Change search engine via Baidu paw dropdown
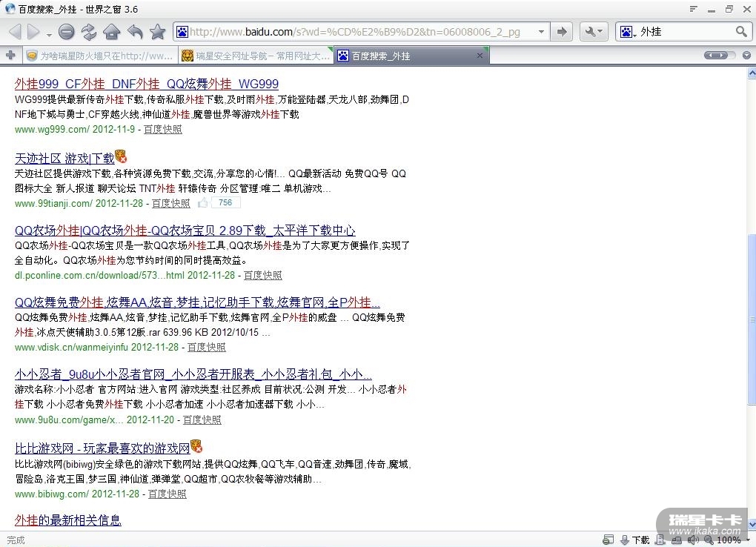This screenshot has height=547, width=756. click(x=628, y=33)
